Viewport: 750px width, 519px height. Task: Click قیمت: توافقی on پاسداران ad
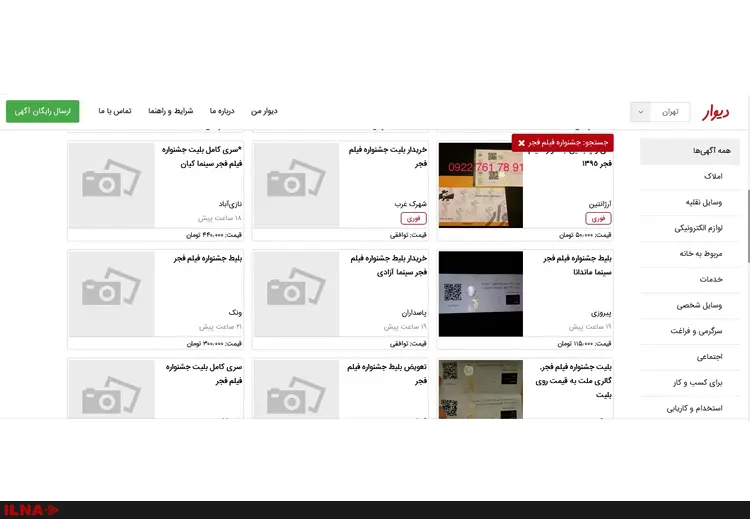coord(408,343)
